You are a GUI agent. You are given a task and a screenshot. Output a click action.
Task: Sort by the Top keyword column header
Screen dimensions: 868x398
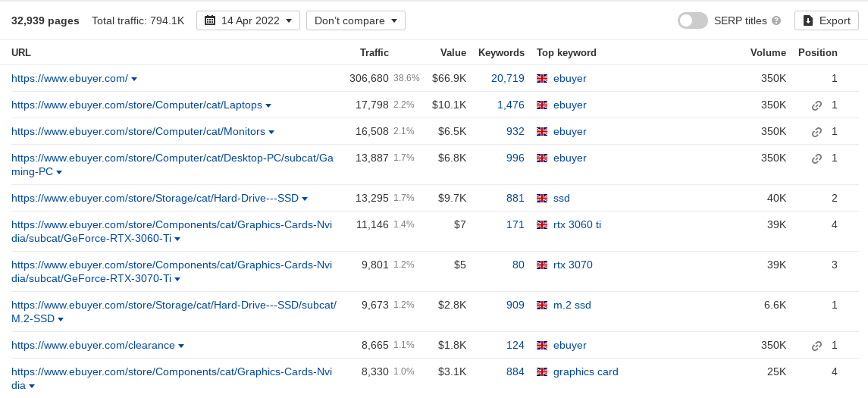(x=566, y=52)
